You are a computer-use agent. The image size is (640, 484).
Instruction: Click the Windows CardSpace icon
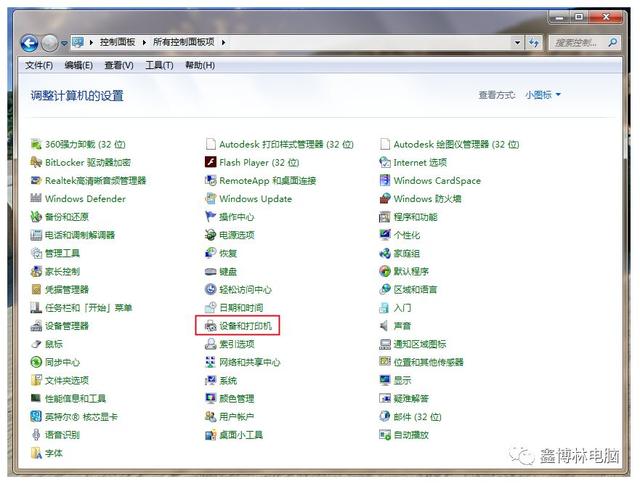pos(385,180)
